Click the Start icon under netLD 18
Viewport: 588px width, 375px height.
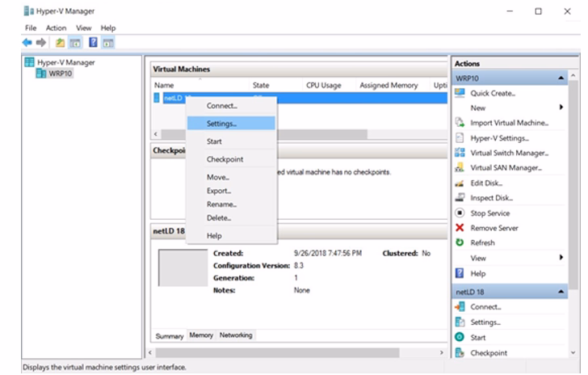click(x=460, y=337)
